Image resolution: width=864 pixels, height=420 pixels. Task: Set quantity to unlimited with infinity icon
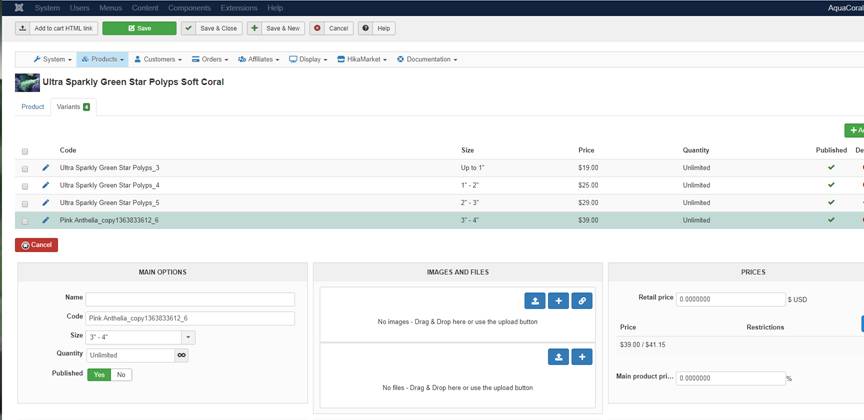[x=182, y=356]
